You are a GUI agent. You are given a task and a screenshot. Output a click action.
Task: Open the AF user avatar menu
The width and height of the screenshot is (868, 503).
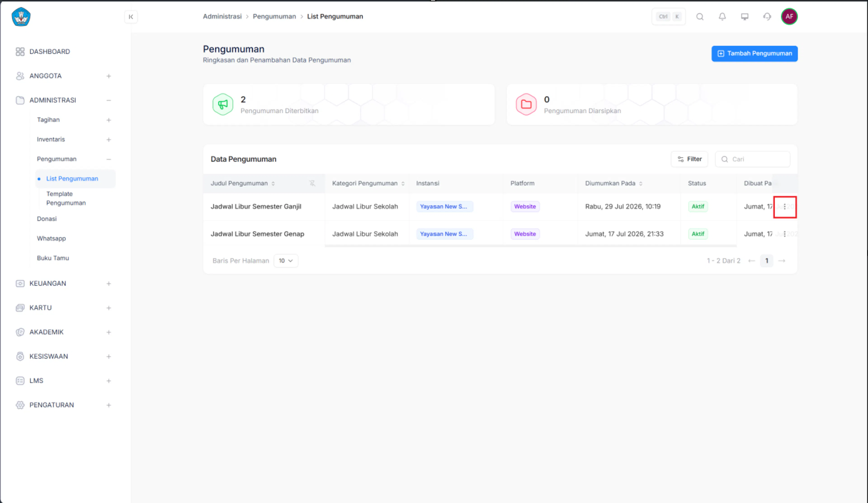click(x=789, y=17)
